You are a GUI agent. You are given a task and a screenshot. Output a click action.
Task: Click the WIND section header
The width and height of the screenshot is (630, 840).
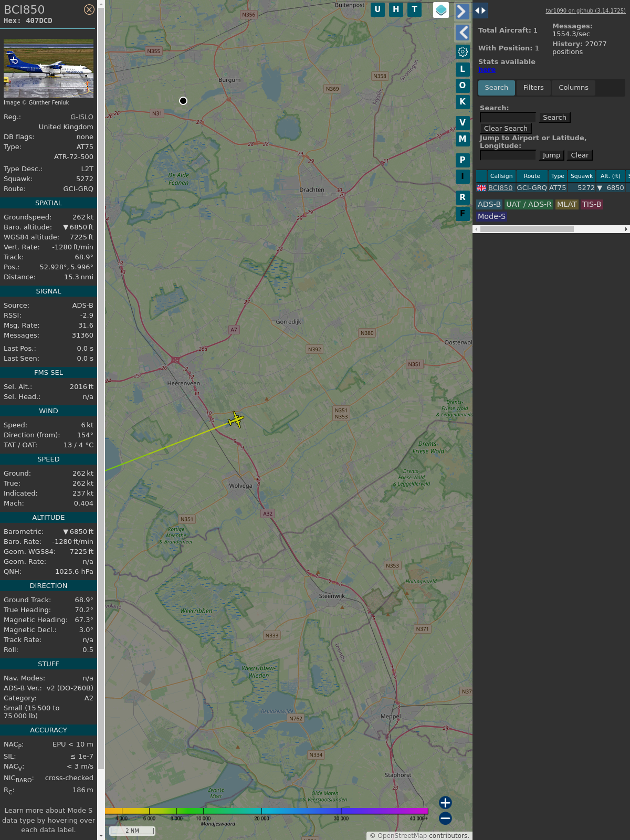(x=48, y=411)
